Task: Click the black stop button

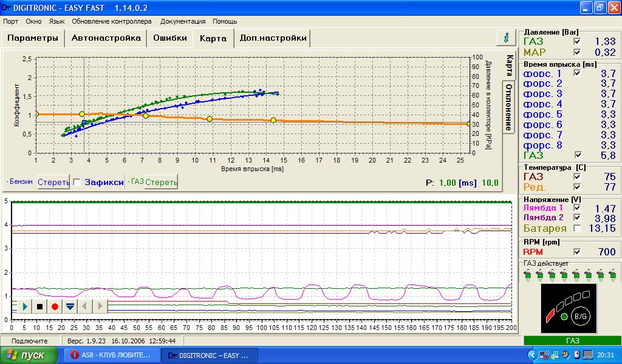Action: click(40, 306)
